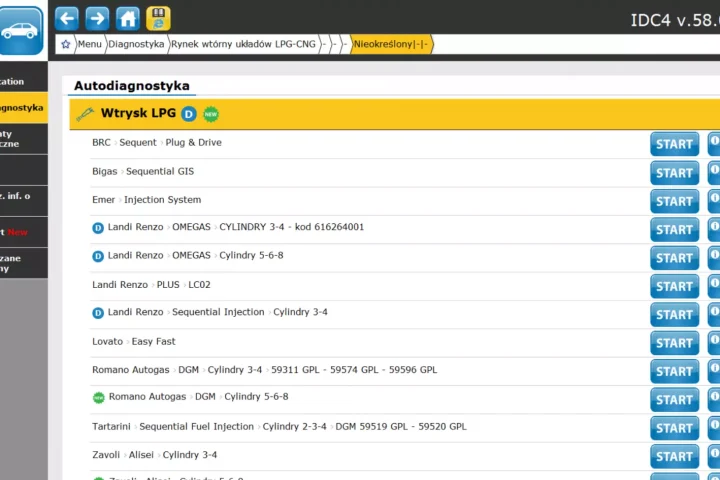Go back with the left arrow button
Screen dimensions: 720x480
click(x=67, y=18)
